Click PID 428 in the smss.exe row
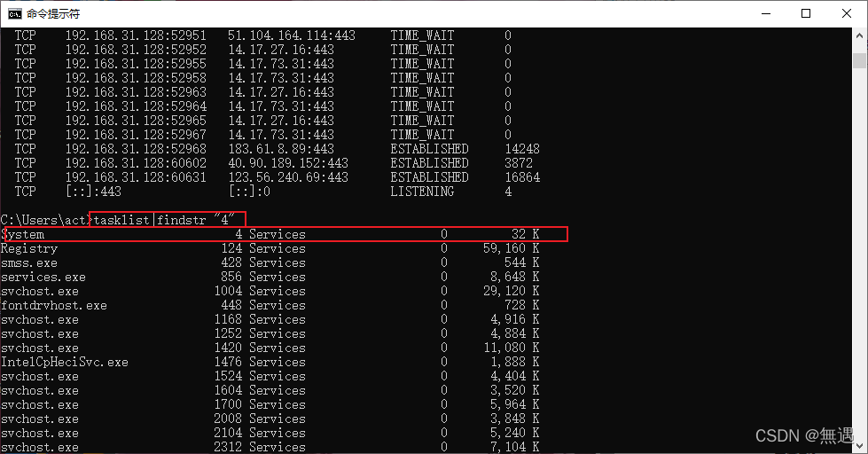868x454 pixels. 231,263
